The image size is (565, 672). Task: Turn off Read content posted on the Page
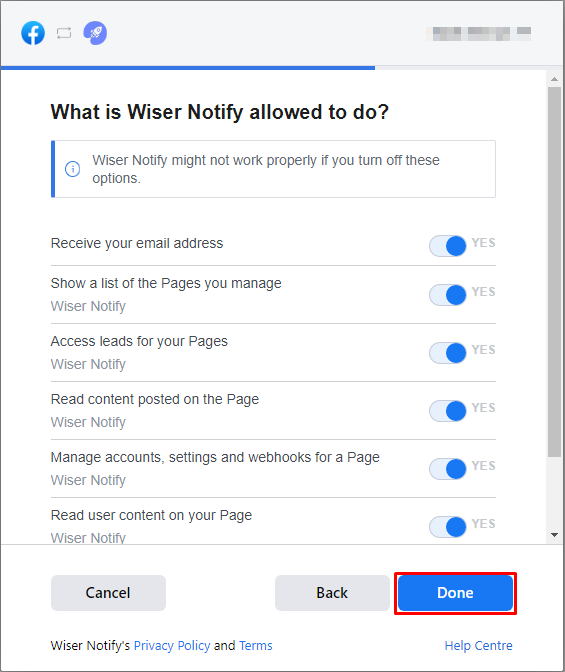[x=448, y=411]
